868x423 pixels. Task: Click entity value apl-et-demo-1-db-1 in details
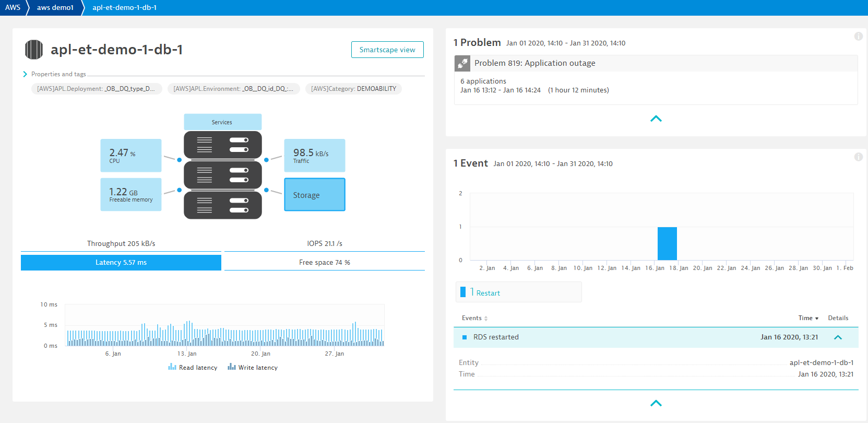pos(822,362)
